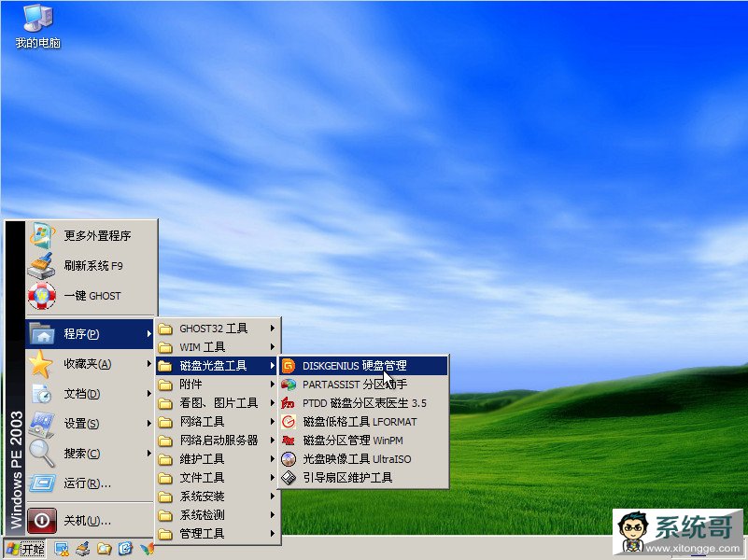The height and width of the screenshot is (560, 748).
Task: Expand the WIM 工具 submenu arrow
Action: click(x=273, y=347)
